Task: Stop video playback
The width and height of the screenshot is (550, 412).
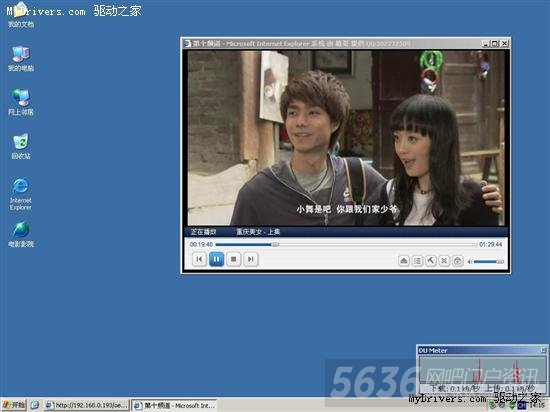Action: pos(234,259)
